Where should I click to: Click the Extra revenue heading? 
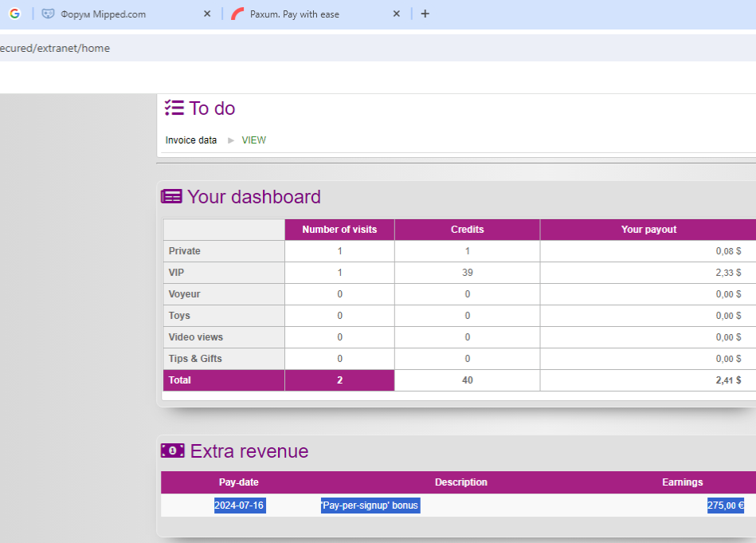pyautogui.click(x=249, y=451)
